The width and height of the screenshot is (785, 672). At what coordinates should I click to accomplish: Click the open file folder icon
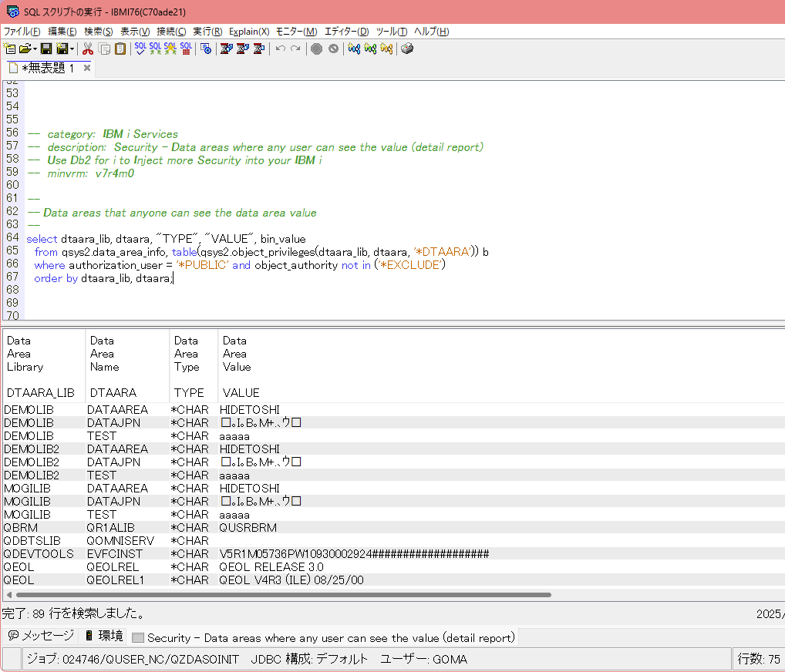point(25,49)
